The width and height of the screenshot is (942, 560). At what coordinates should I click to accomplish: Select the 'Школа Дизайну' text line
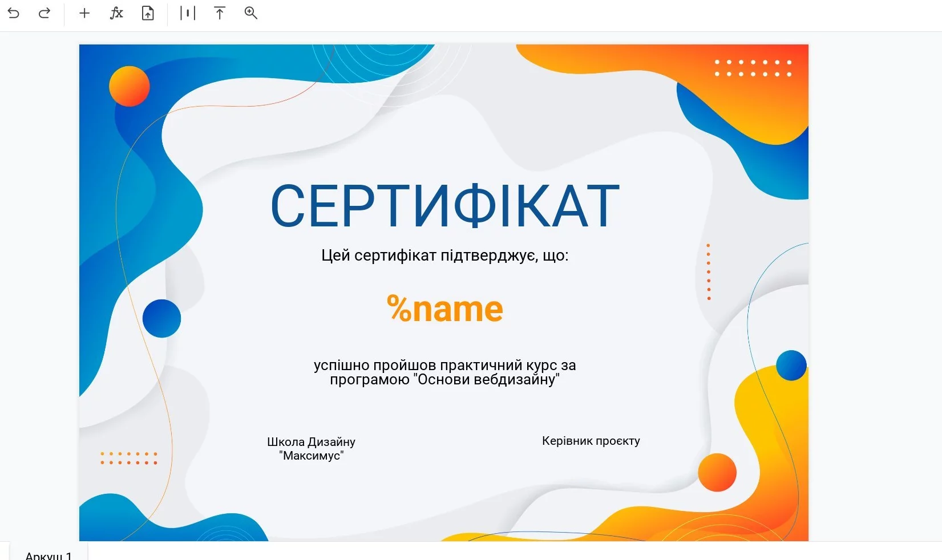pyautogui.click(x=312, y=442)
